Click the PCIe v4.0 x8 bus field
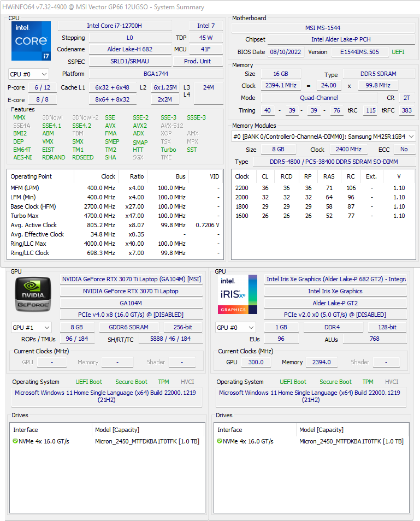This screenshot has height=521, width=420. click(131, 315)
